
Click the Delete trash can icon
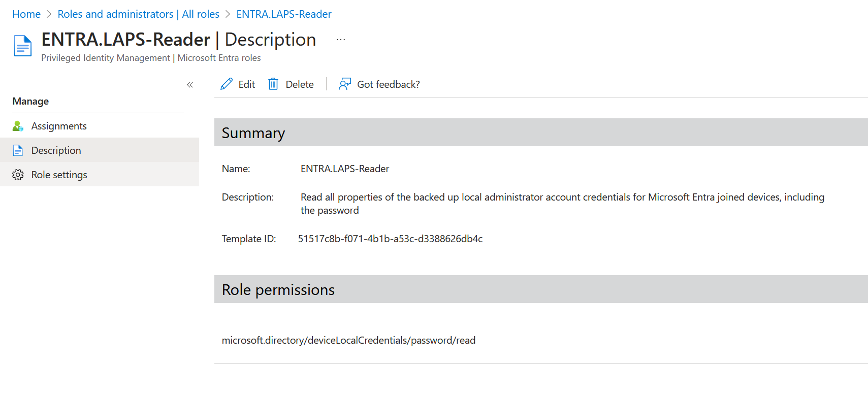(x=273, y=84)
